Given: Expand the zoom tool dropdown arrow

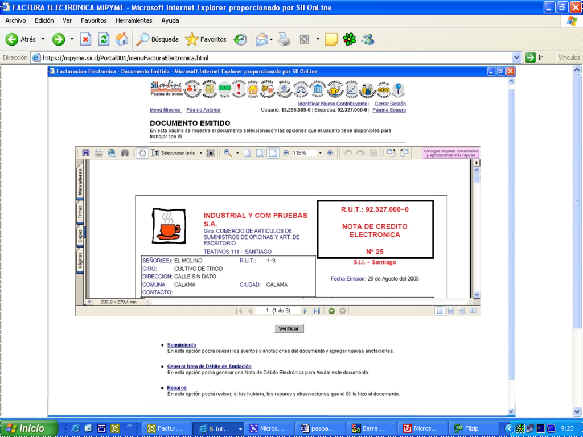Looking at the screenshot, I should [237, 153].
